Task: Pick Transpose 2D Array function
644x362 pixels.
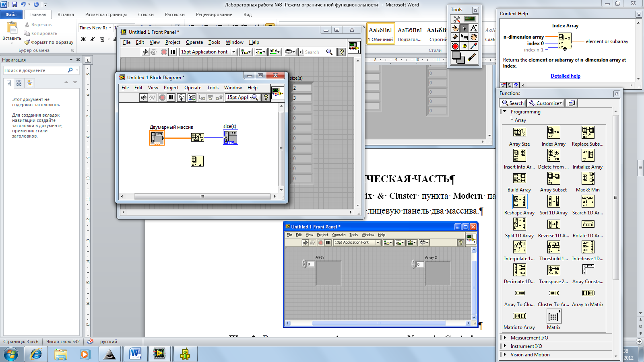Action: 553,270
